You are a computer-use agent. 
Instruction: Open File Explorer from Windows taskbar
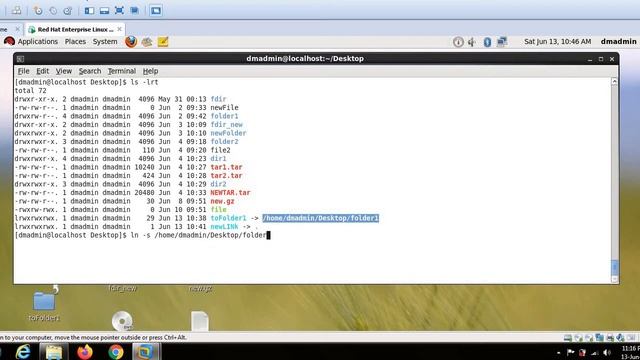[x=53, y=352]
